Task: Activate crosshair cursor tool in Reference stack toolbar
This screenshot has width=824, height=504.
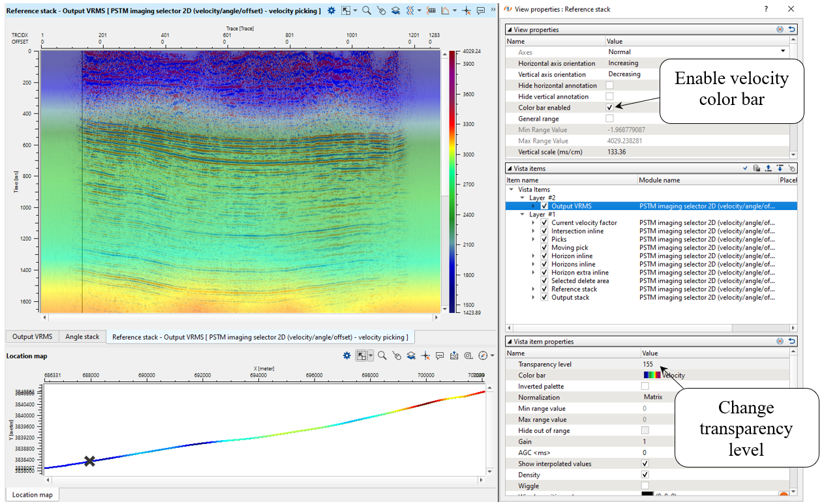Action: pyautogui.click(x=466, y=11)
